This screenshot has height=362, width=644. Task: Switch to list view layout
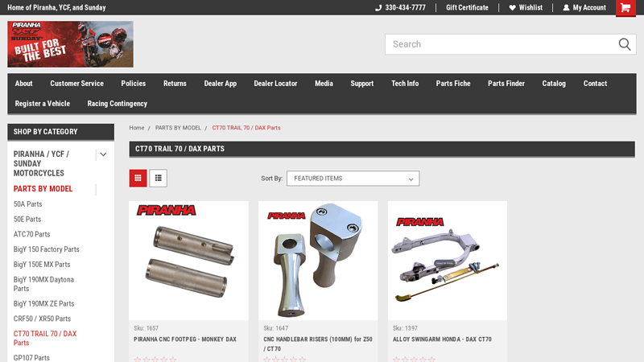point(159,178)
